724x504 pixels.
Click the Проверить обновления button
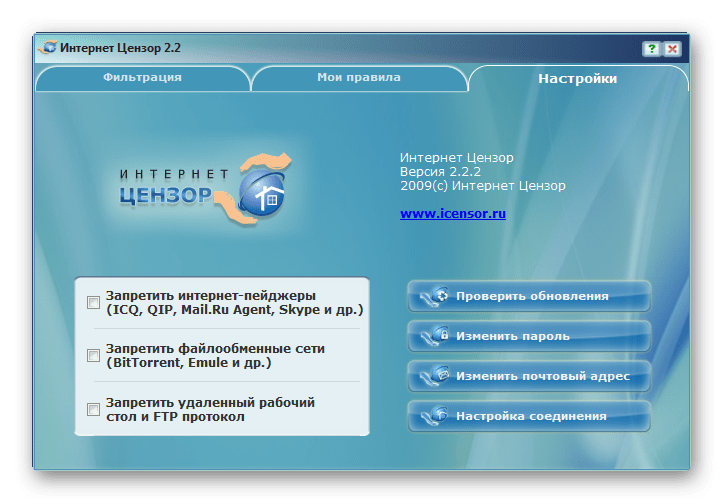tap(529, 296)
